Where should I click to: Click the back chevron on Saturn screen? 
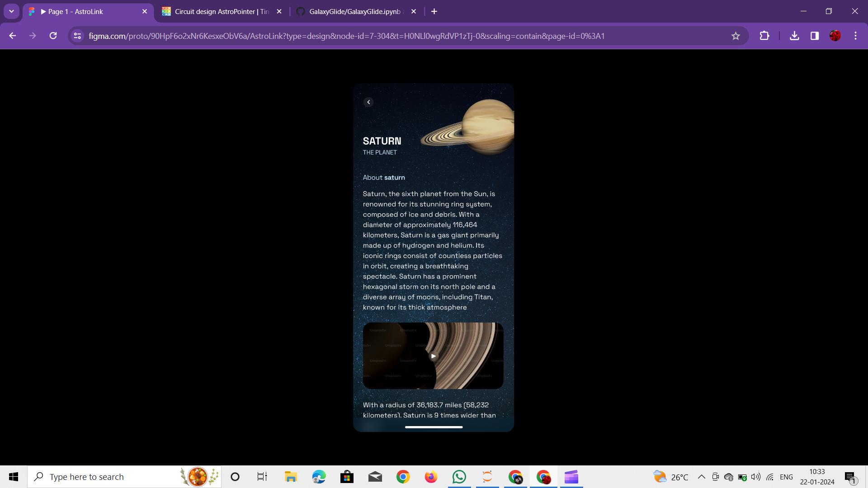pos(368,102)
